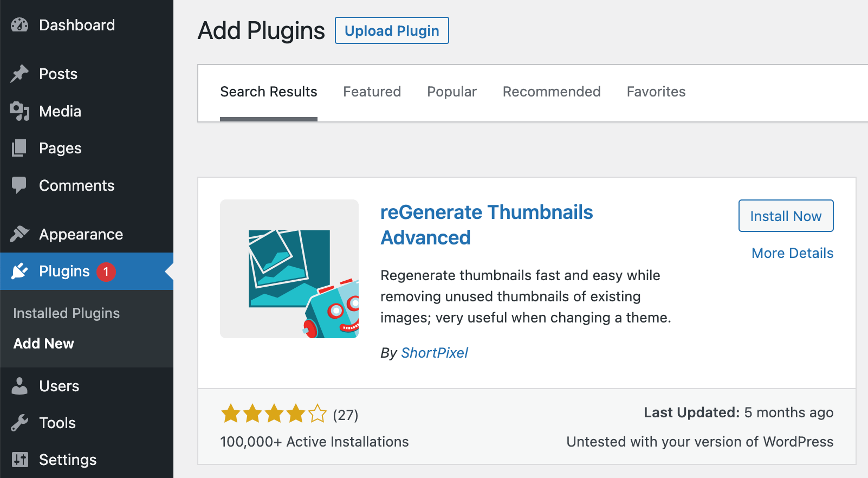868x478 pixels.
Task: Click the Media library icon
Action: click(x=20, y=111)
